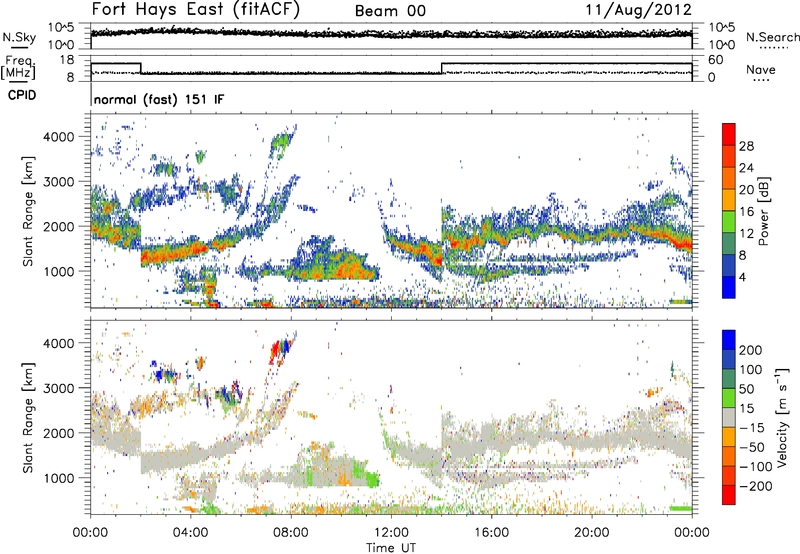Click '1000' tick on Velocity panel axis

59,478
